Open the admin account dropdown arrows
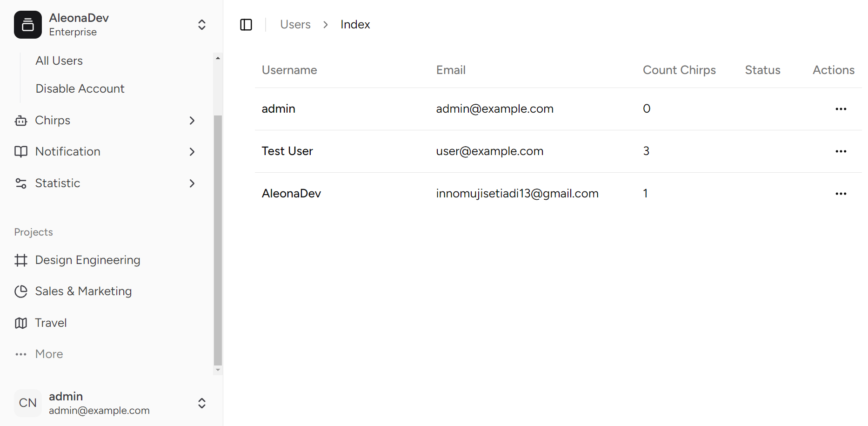Image resolution: width=868 pixels, height=426 pixels. point(202,403)
